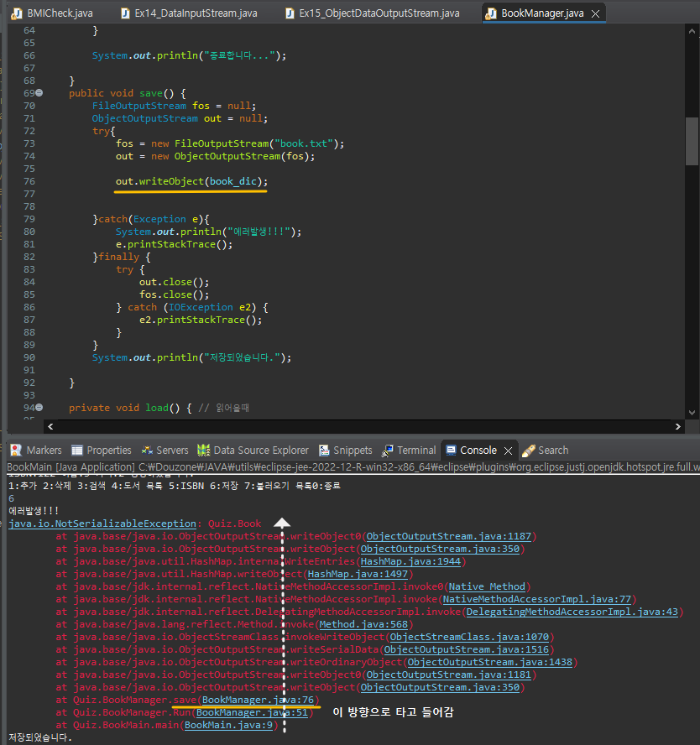The height and width of the screenshot is (745, 700).
Task: Click the Servers tab icon
Action: pyautogui.click(x=148, y=450)
